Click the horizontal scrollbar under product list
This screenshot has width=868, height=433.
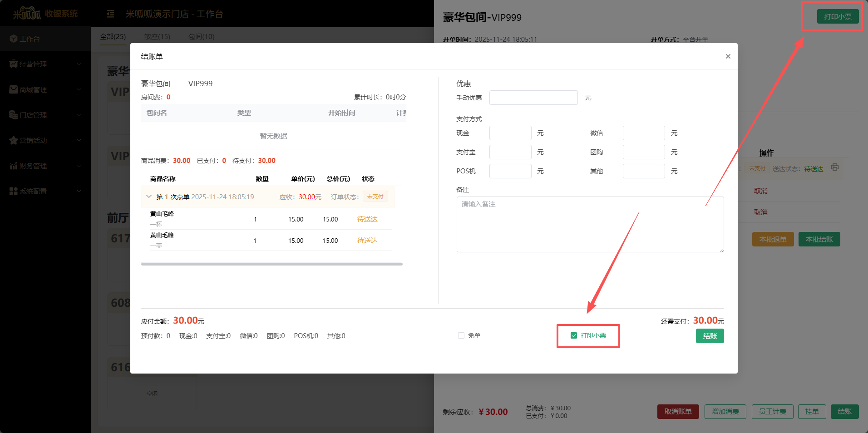pyautogui.click(x=271, y=264)
